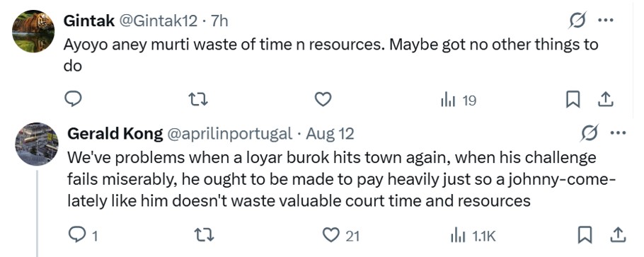Reply to Gintak's tweet

click(x=74, y=99)
